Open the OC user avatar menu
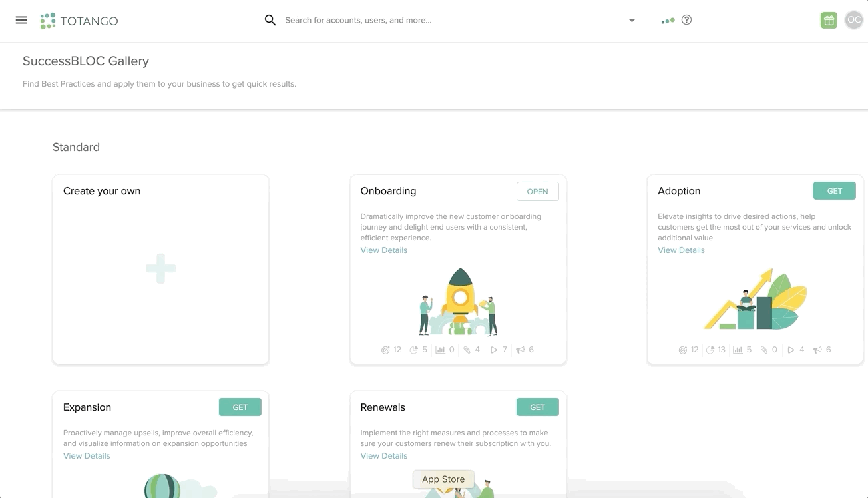The image size is (868, 498). [x=853, y=20]
